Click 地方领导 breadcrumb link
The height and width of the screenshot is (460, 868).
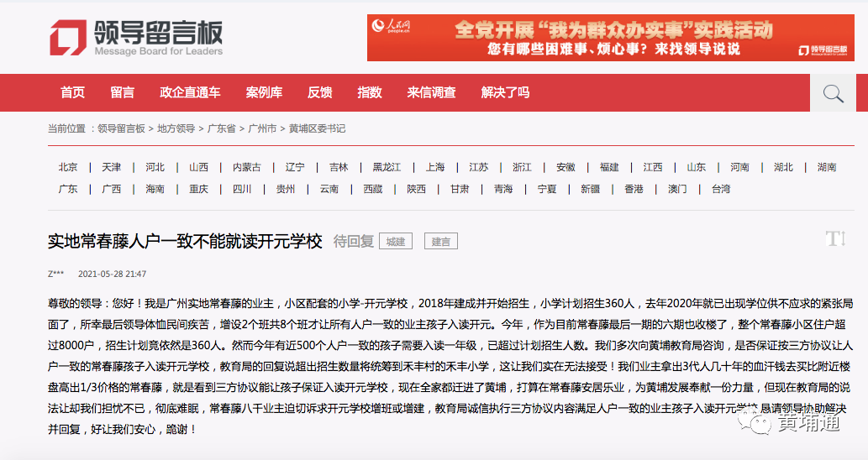coord(176,128)
